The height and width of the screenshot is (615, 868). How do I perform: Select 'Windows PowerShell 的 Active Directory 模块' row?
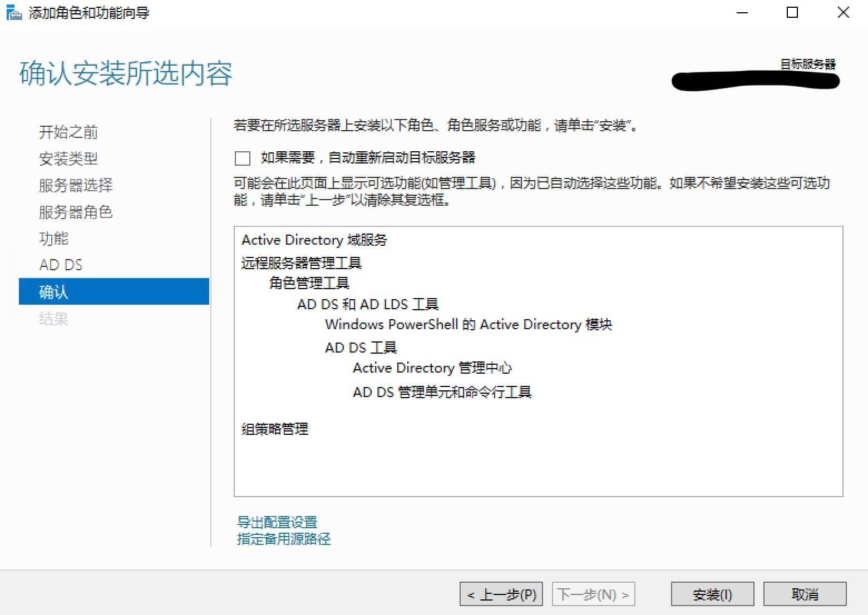[x=468, y=324]
